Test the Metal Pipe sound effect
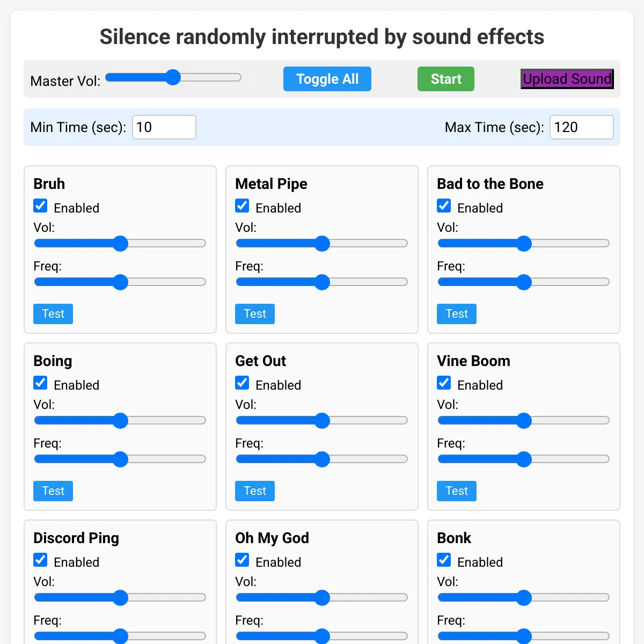 point(254,314)
